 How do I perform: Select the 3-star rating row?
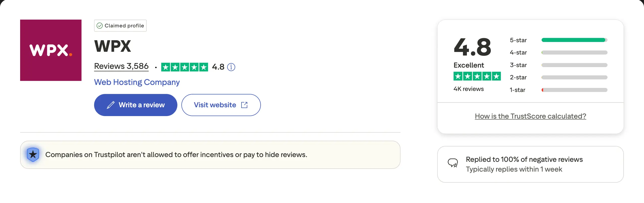[558, 65]
